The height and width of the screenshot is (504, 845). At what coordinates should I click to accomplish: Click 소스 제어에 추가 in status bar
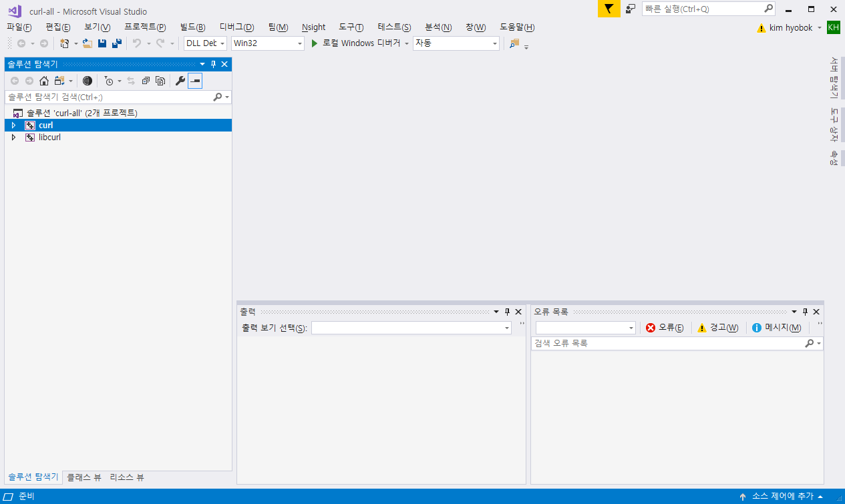(782, 496)
